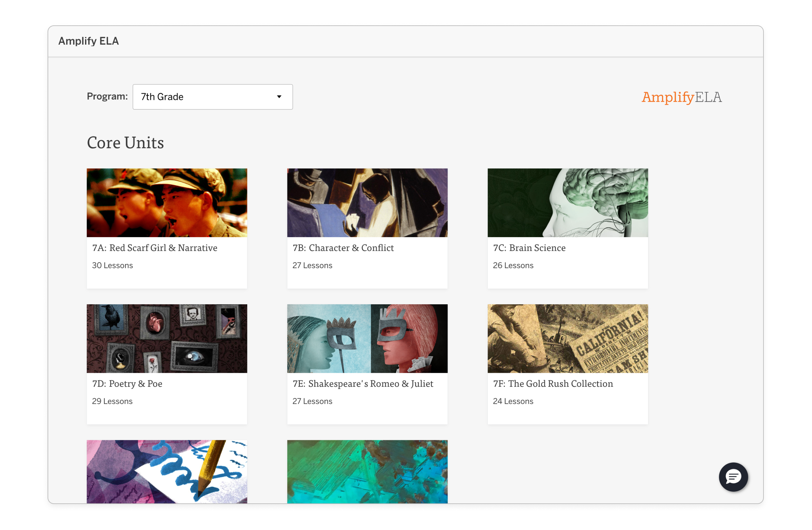The width and height of the screenshot is (812, 530).
Task: Open unit 7A: Red Scarf Girl & Narrative
Action: click(x=154, y=248)
